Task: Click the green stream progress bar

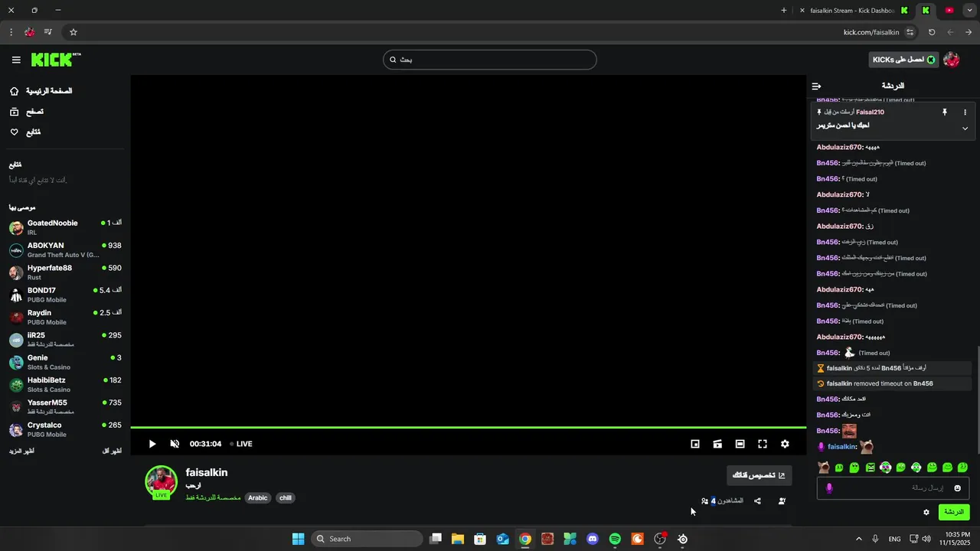Action: pos(468,427)
